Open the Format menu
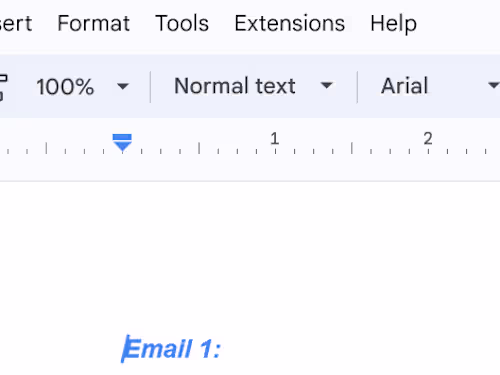The height and width of the screenshot is (375, 500). pyautogui.click(x=93, y=23)
